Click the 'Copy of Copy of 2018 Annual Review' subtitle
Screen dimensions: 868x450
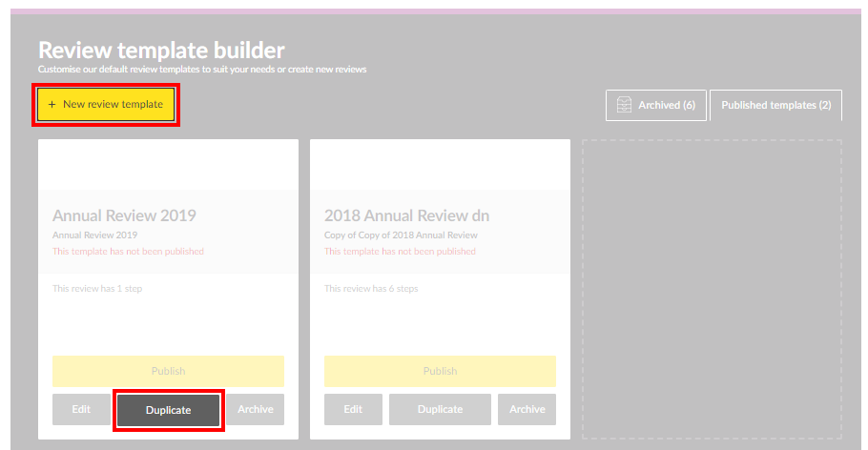coord(401,235)
